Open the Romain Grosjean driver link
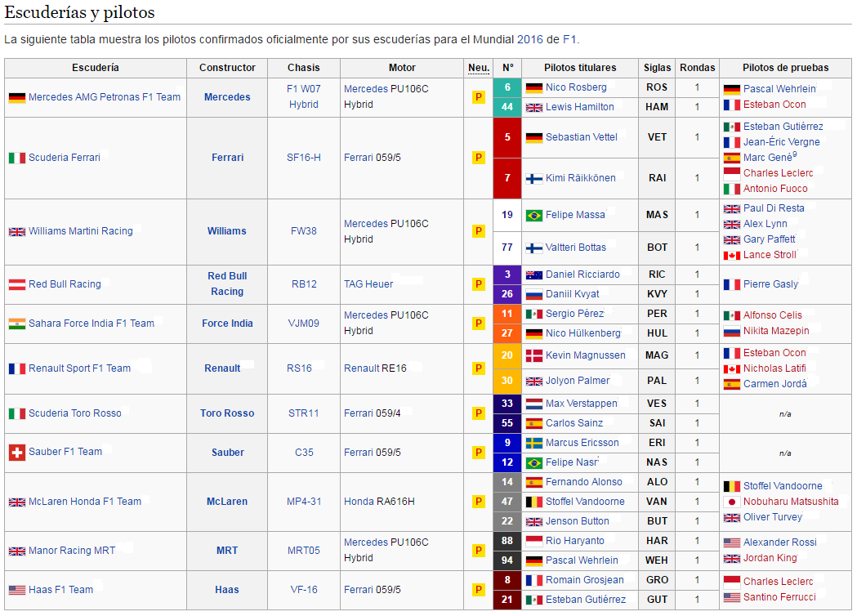Image resolution: width=857 pixels, height=616 pixels. coord(584,580)
